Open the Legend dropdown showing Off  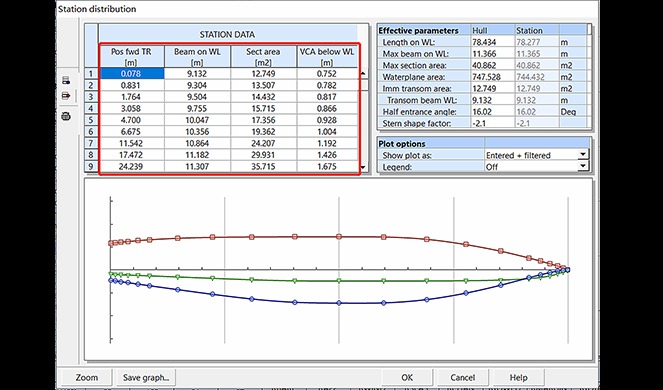583,166
